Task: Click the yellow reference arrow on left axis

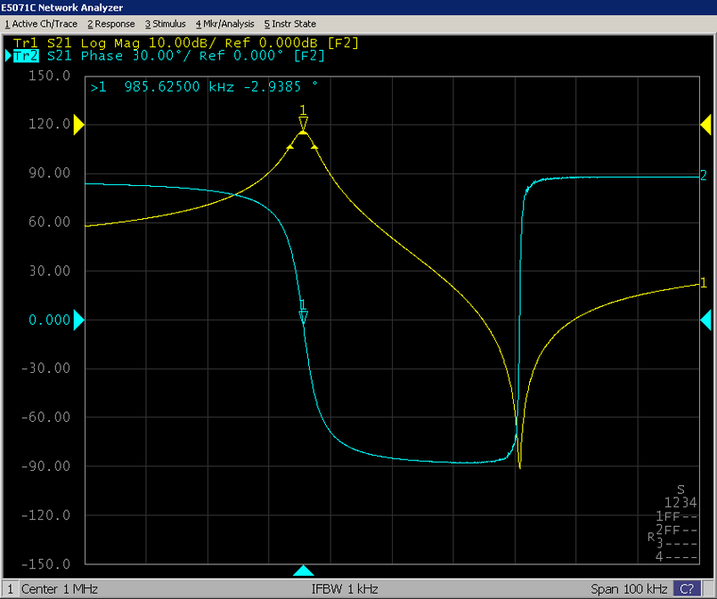Action: 80,124
